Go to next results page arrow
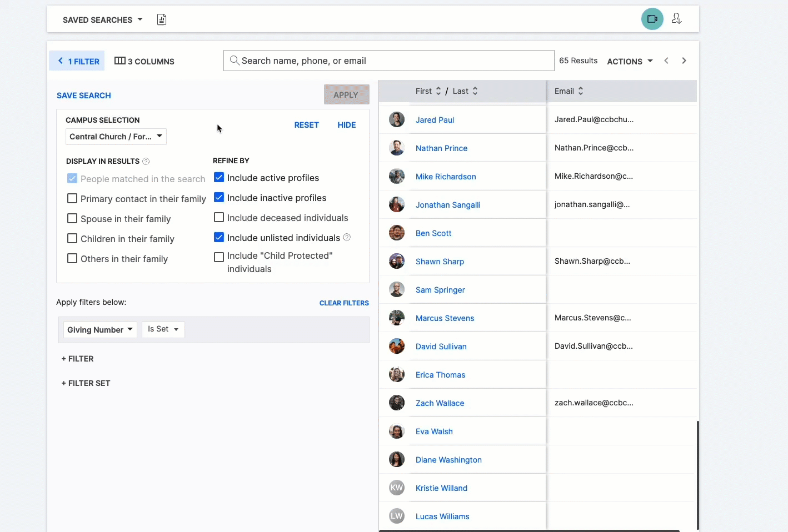The image size is (788, 532). coord(684,61)
